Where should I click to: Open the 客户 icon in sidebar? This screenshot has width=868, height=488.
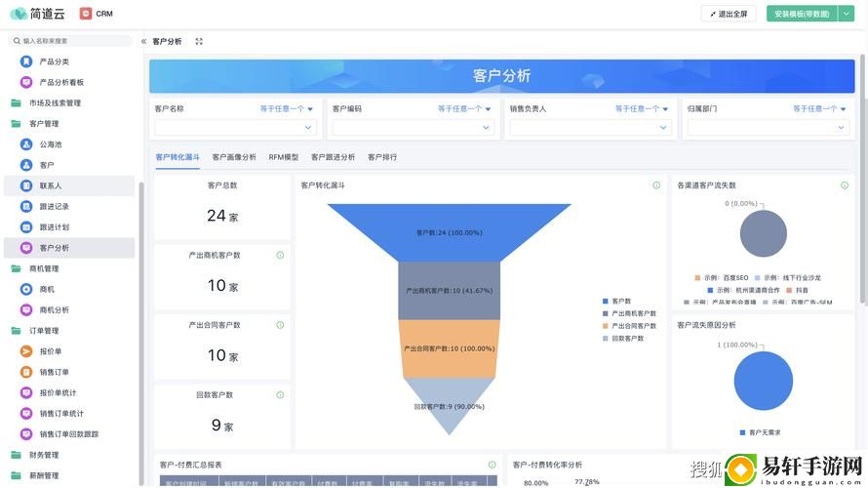click(26, 165)
